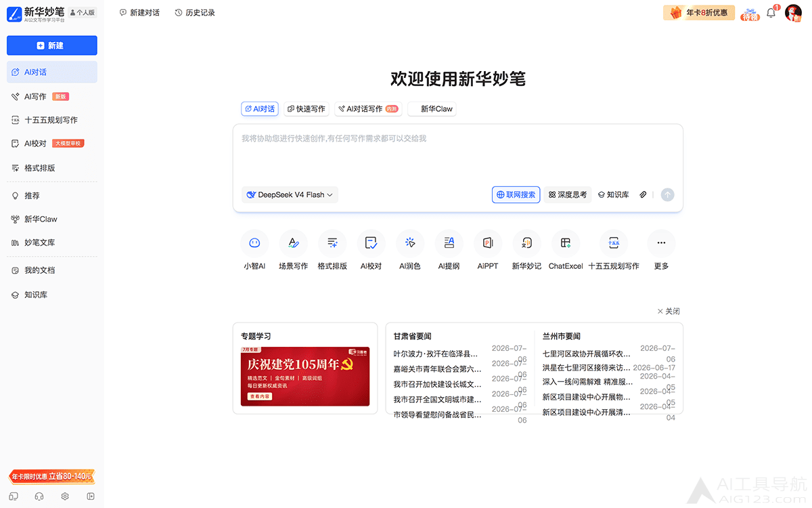812x508 pixels.
Task: Click the 专题学习 heading
Action: click(256, 336)
